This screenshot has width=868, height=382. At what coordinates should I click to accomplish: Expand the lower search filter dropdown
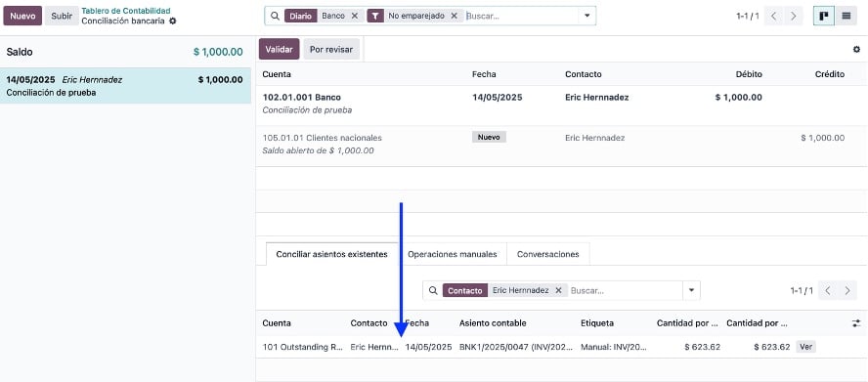click(x=691, y=290)
